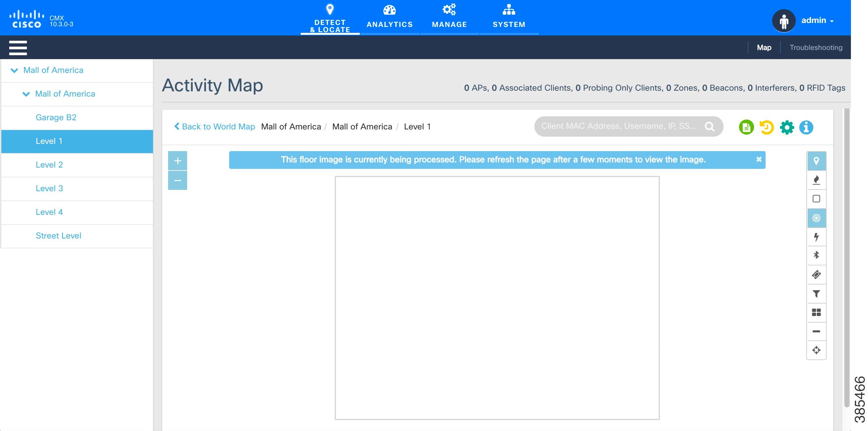Show Interferers via lightning bolt icon

pos(816,237)
